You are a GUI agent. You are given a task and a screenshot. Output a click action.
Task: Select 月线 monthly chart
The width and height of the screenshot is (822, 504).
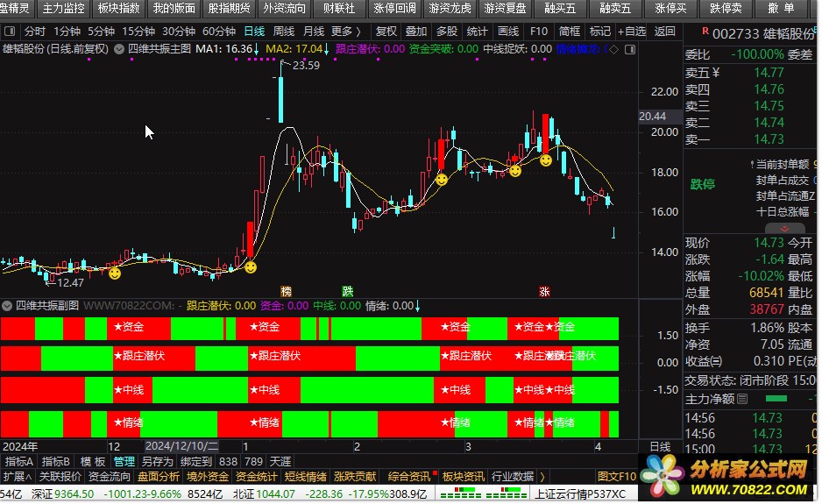[x=314, y=32]
